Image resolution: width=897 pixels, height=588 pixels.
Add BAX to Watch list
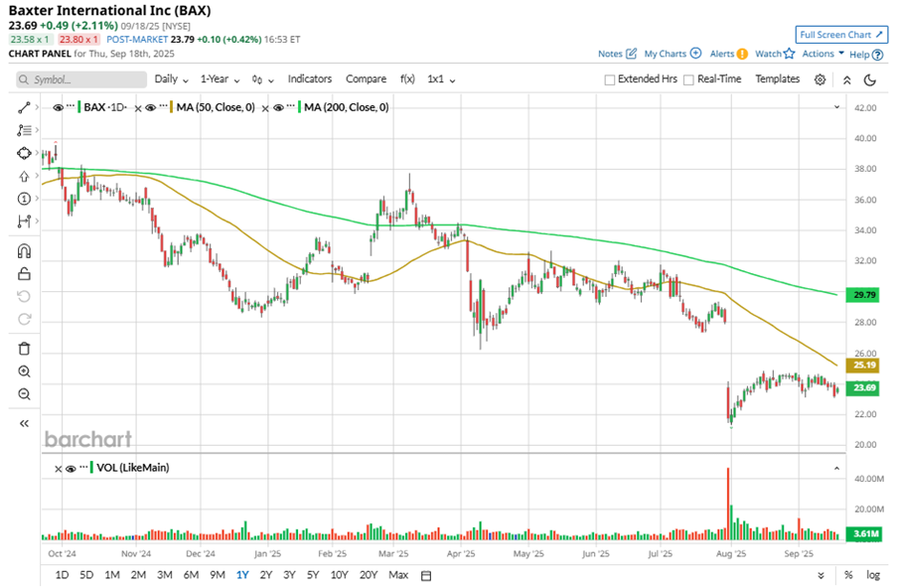click(775, 54)
